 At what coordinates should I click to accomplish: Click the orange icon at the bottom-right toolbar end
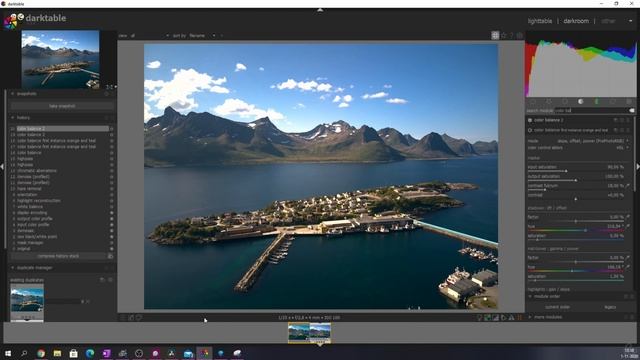coord(520,317)
